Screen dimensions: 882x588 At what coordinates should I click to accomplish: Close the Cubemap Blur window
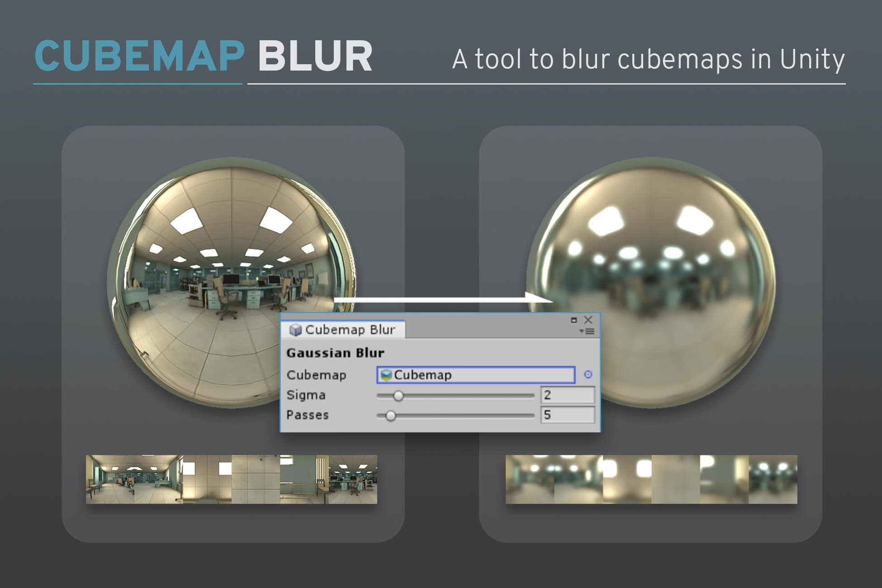(x=588, y=320)
